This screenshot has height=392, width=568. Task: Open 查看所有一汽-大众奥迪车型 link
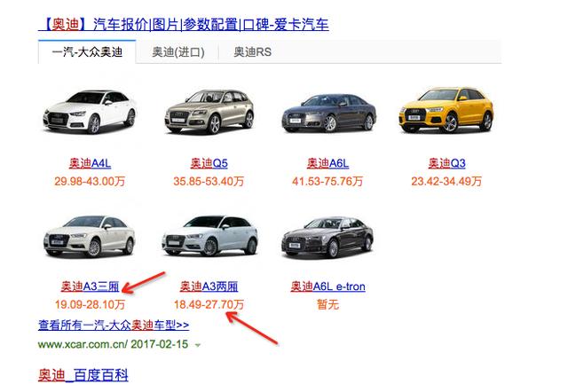[x=114, y=325]
